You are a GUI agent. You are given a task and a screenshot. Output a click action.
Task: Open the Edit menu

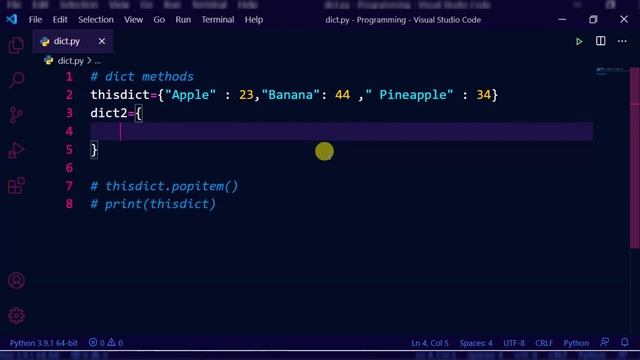coord(60,20)
